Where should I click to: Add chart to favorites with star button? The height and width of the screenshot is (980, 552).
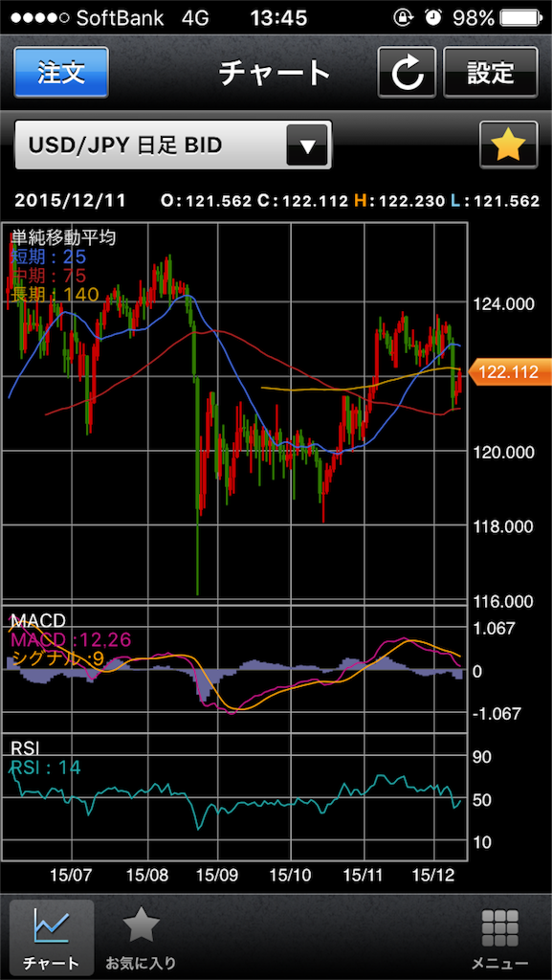pyautogui.click(x=509, y=145)
